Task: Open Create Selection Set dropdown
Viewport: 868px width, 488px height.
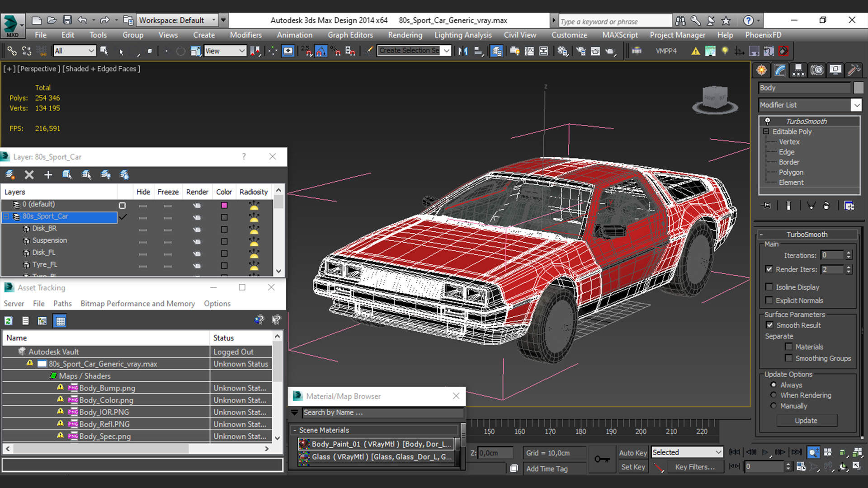Action: point(414,51)
